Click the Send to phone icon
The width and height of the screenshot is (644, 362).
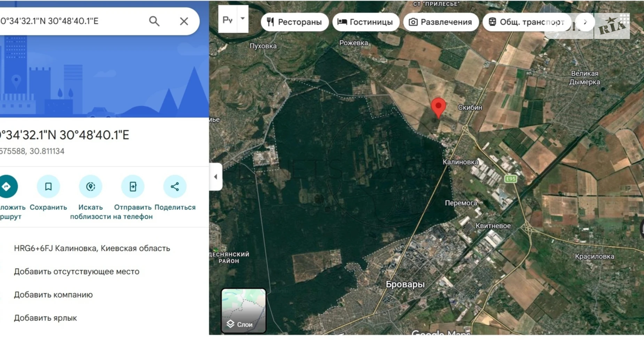point(133,187)
